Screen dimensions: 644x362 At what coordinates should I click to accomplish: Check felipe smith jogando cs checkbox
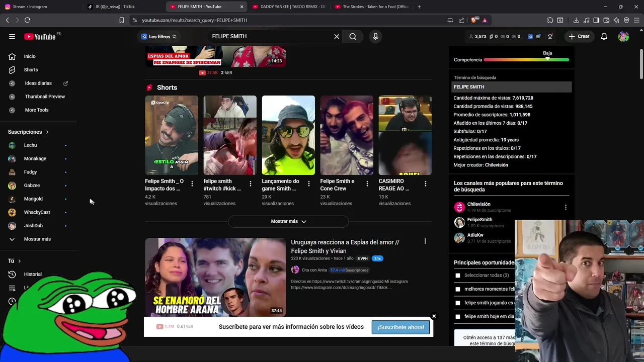point(458,303)
